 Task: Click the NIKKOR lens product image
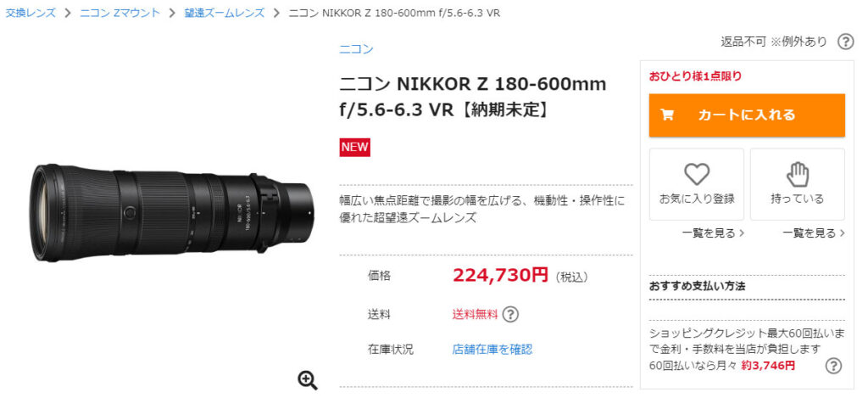tap(171, 213)
